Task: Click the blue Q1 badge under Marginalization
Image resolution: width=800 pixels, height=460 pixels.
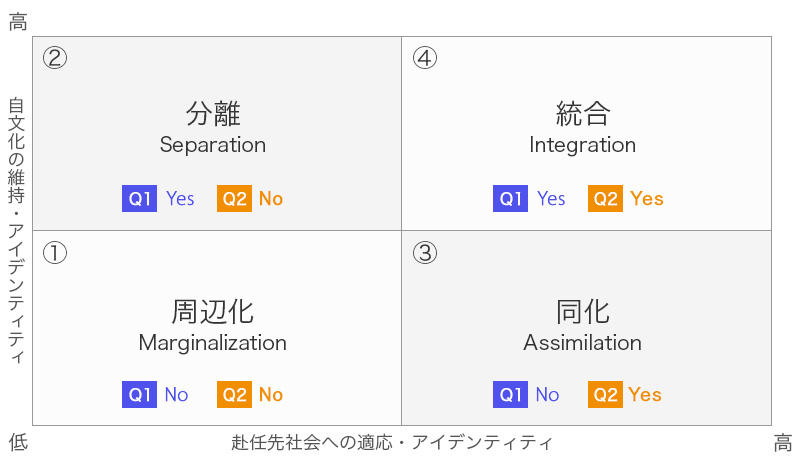Action: tap(140, 394)
